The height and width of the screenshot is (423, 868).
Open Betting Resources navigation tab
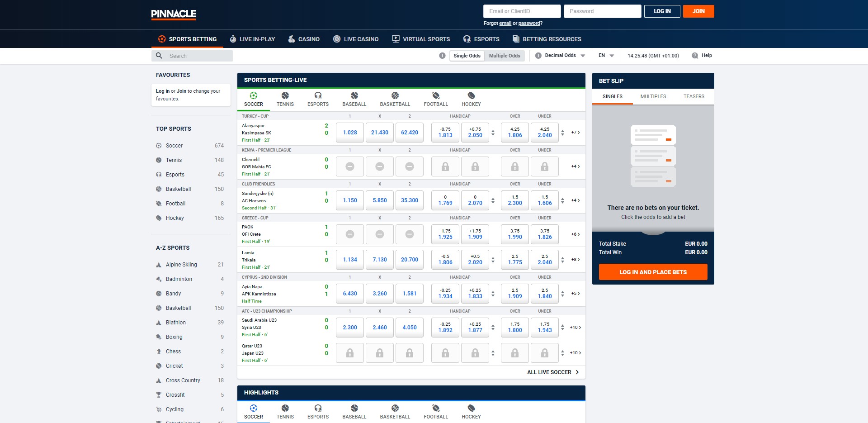[x=547, y=39]
